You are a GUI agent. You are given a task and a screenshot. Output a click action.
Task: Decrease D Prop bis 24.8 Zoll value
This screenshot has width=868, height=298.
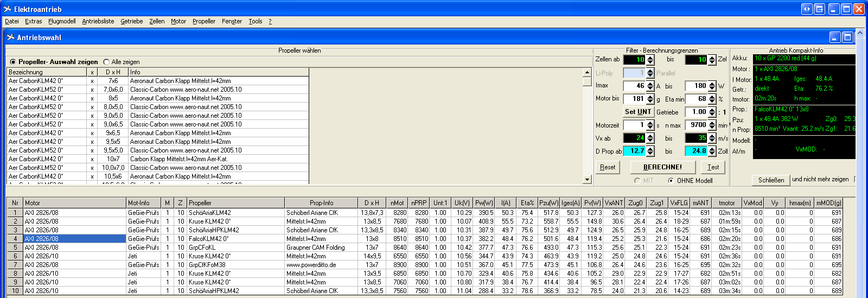[713, 154]
